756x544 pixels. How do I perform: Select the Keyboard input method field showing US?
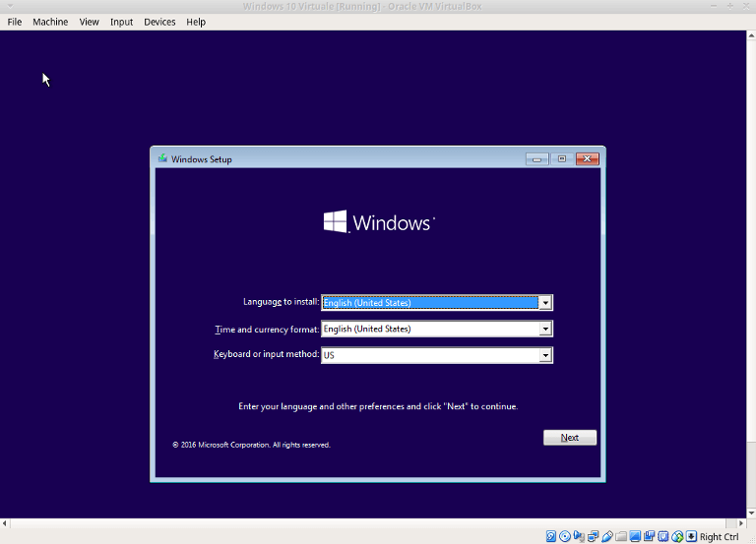437,355
